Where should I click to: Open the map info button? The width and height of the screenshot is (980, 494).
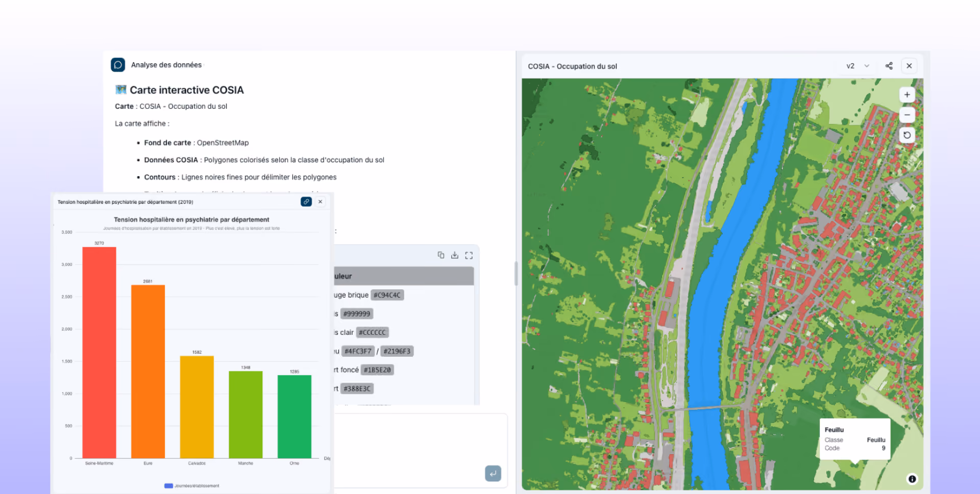tap(912, 479)
